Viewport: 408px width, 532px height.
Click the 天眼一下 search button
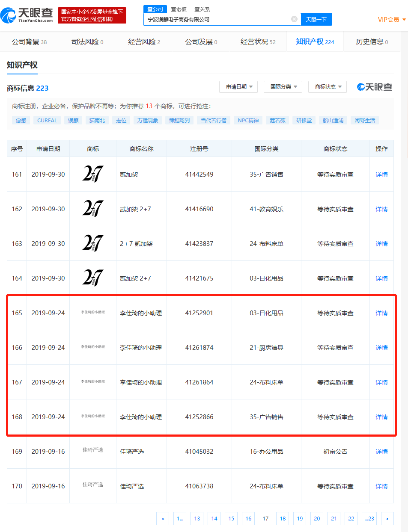316,19
